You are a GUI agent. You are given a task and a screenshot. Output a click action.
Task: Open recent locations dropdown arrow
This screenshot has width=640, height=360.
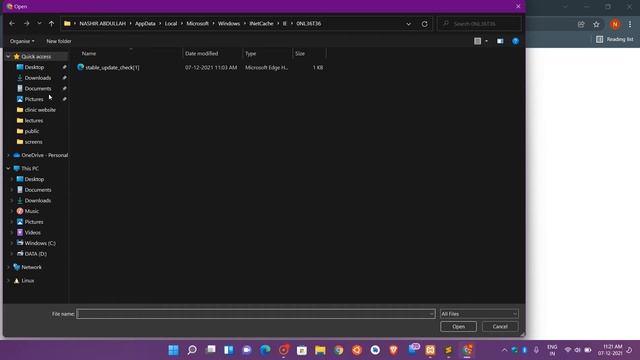[x=39, y=24]
